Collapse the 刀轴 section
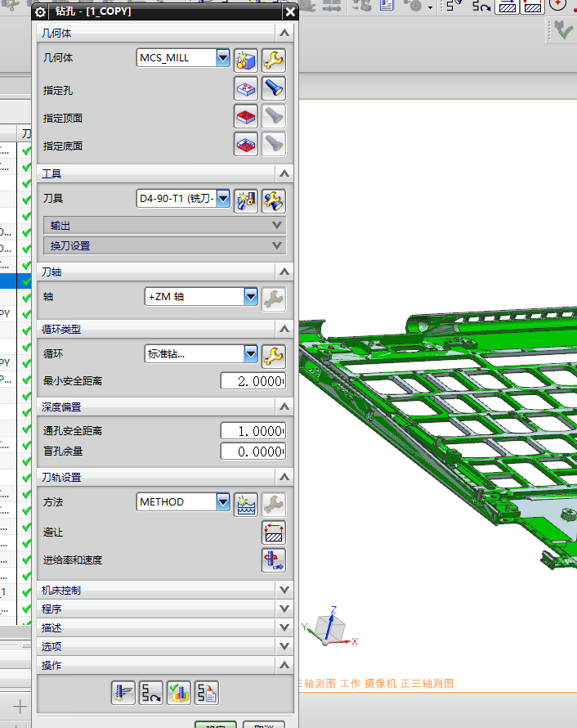This screenshot has width=577, height=728. [x=284, y=272]
